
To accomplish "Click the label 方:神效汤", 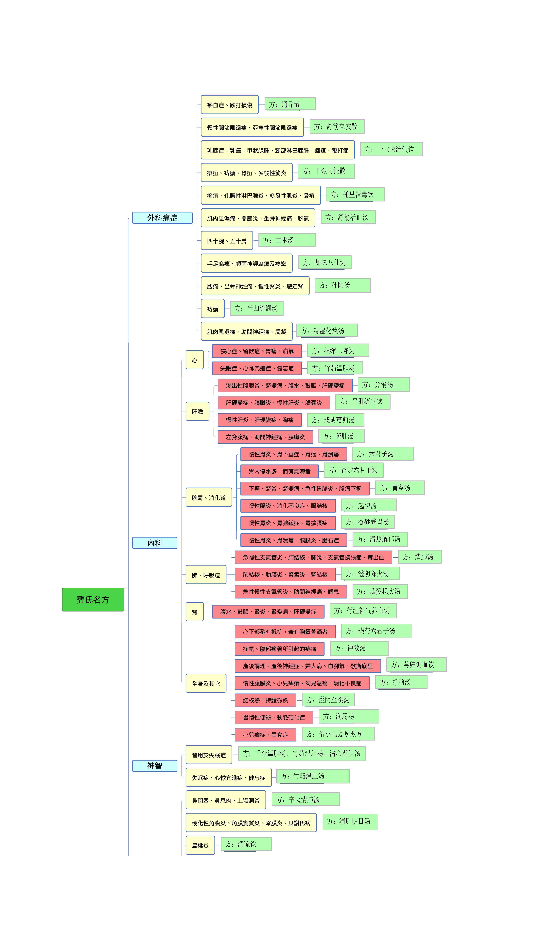I will [x=359, y=648].
